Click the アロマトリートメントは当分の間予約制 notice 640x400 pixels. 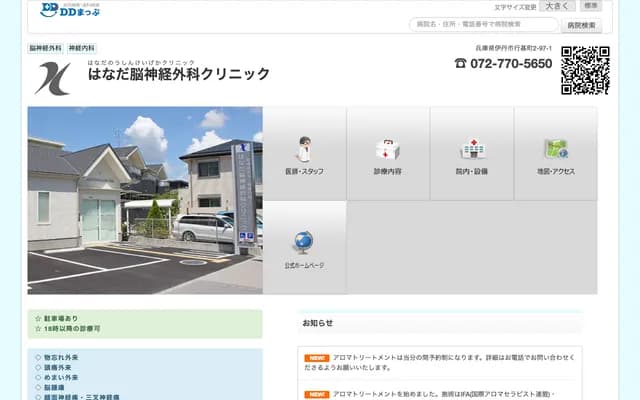pyautogui.click(x=440, y=362)
